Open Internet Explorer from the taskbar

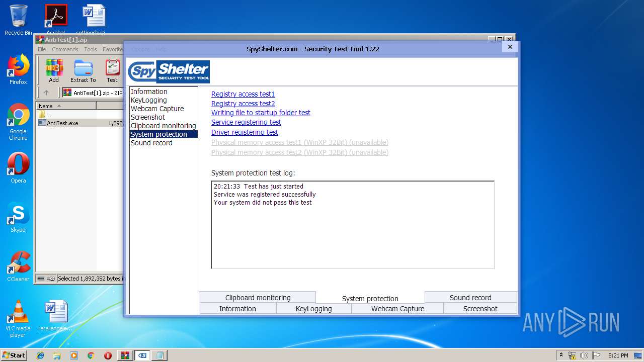tap(40, 355)
